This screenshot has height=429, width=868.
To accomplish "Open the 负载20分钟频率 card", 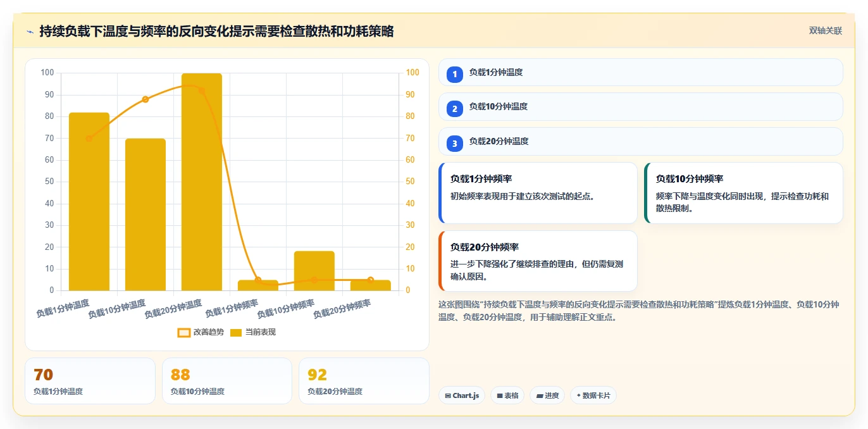I will tap(538, 261).
